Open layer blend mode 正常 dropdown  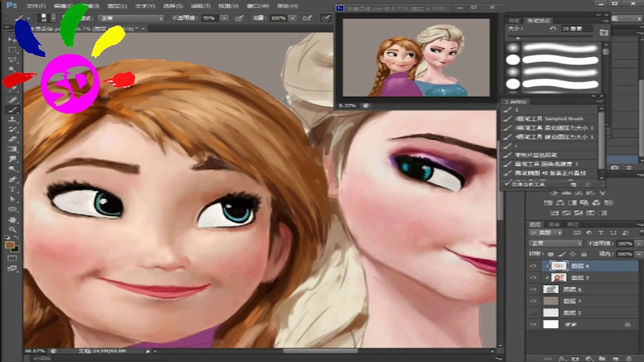[x=555, y=243]
